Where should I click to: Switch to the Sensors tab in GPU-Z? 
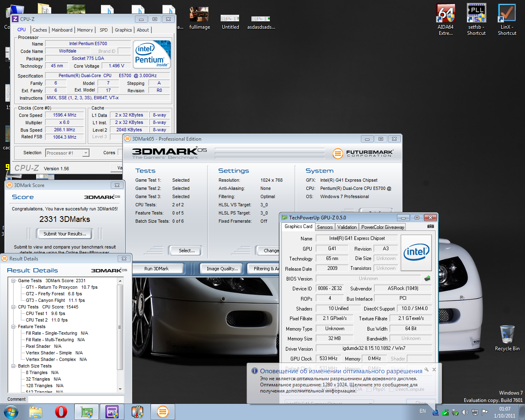[x=325, y=227]
